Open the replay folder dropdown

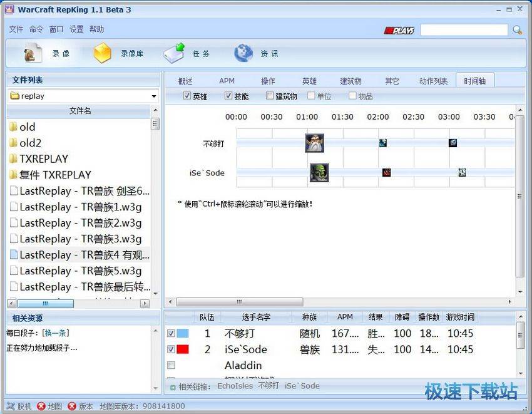click(153, 96)
